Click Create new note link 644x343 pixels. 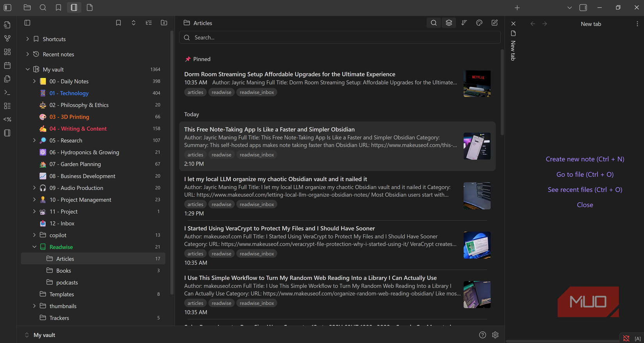585,159
